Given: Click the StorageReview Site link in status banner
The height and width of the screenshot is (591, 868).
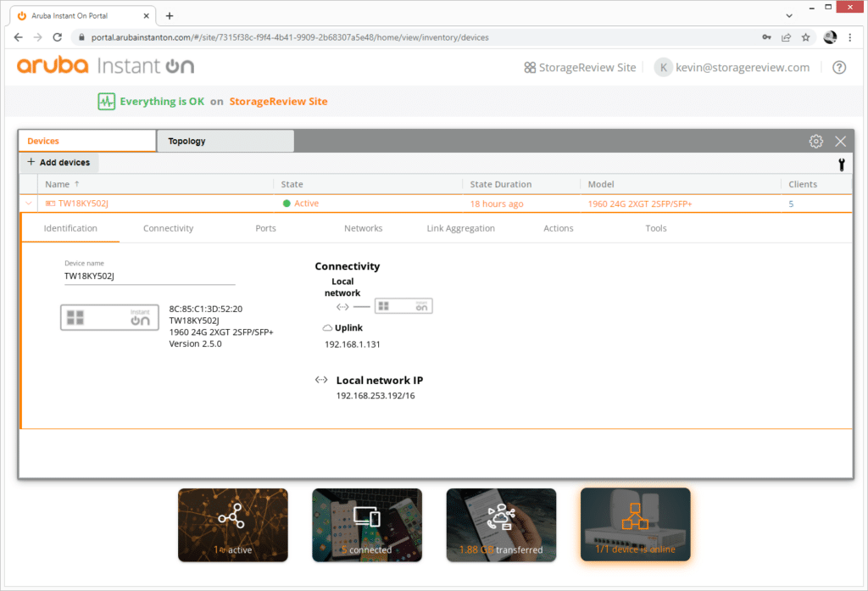Looking at the screenshot, I should tap(278, 102).
